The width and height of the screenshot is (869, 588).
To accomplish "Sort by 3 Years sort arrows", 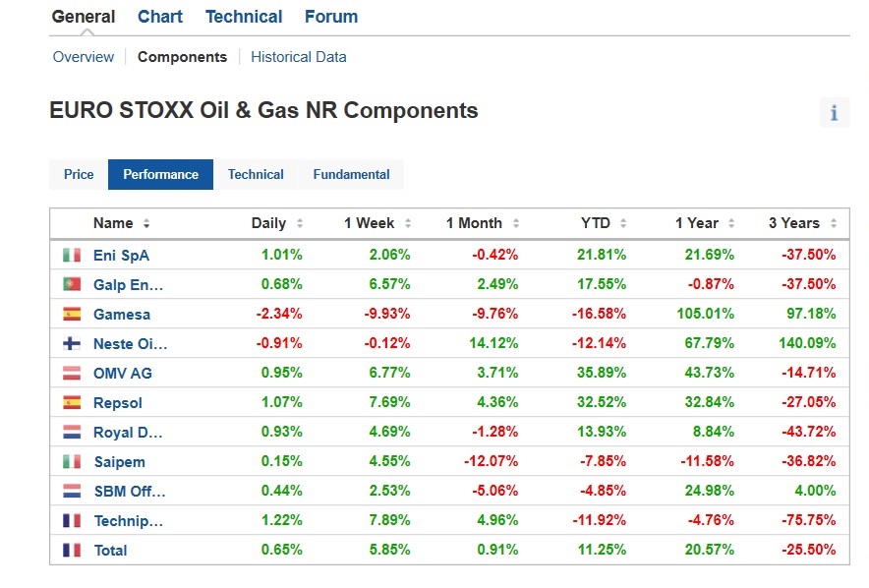I will tap(834, 223).
